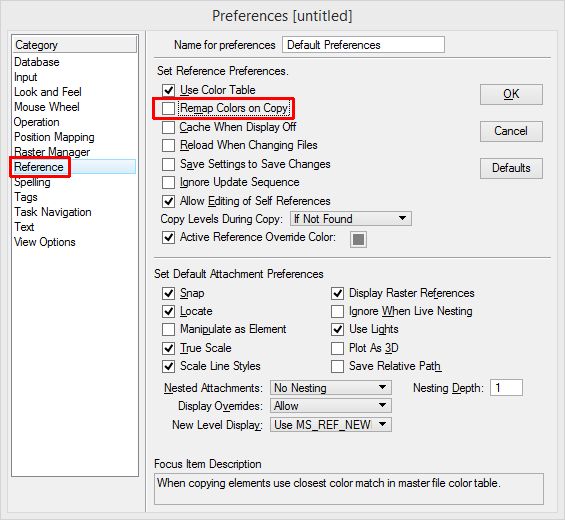Click the OK button
This screenshot has height=520, width=565.
pyautogui.click(x=511, y=94)
